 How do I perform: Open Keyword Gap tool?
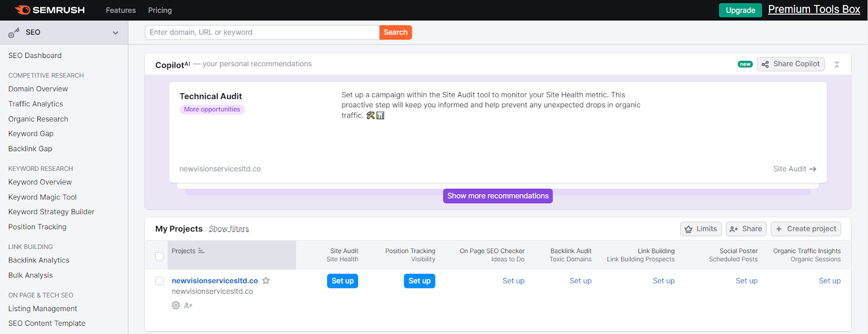31,133
